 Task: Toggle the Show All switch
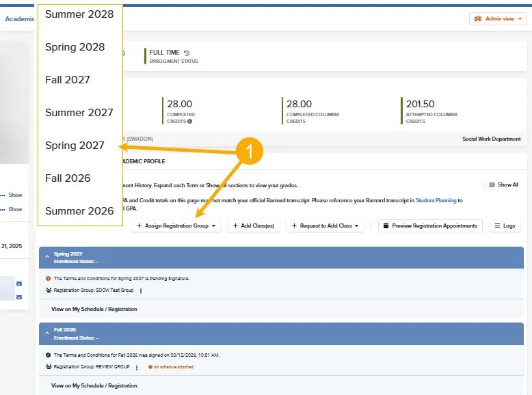489,185
